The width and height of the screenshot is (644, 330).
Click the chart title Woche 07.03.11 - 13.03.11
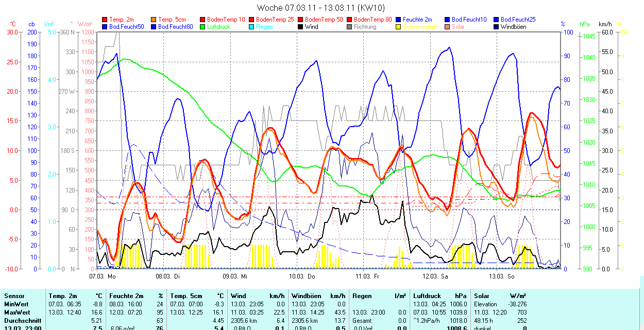320,8
